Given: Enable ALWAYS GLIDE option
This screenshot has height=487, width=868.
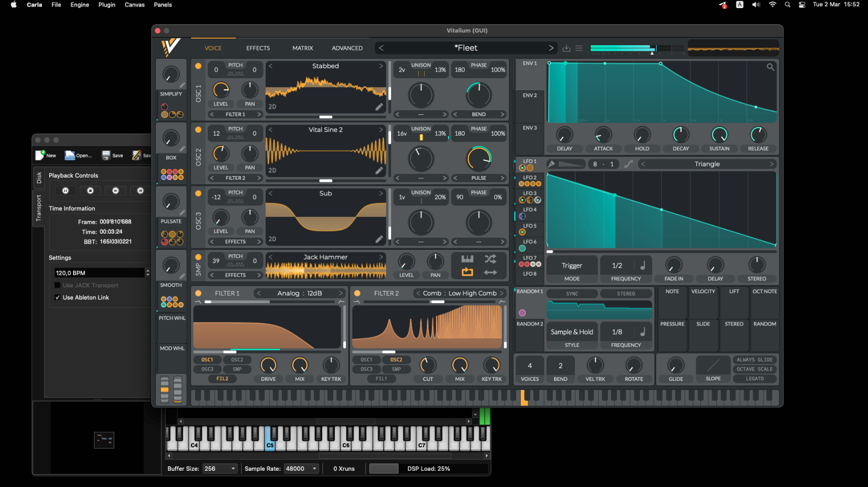Looking at the screenshot, I should coord(755,360).
